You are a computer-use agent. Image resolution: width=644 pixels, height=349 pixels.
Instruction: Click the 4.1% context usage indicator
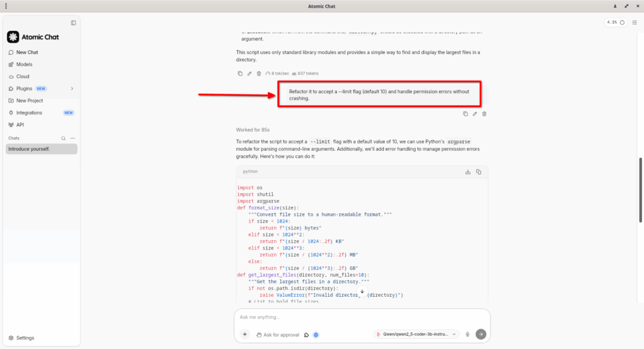click(x=615, y=23)
